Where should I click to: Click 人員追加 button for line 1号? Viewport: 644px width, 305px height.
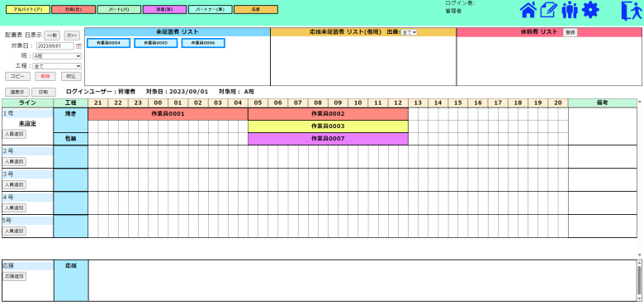[x=14, y=134]
